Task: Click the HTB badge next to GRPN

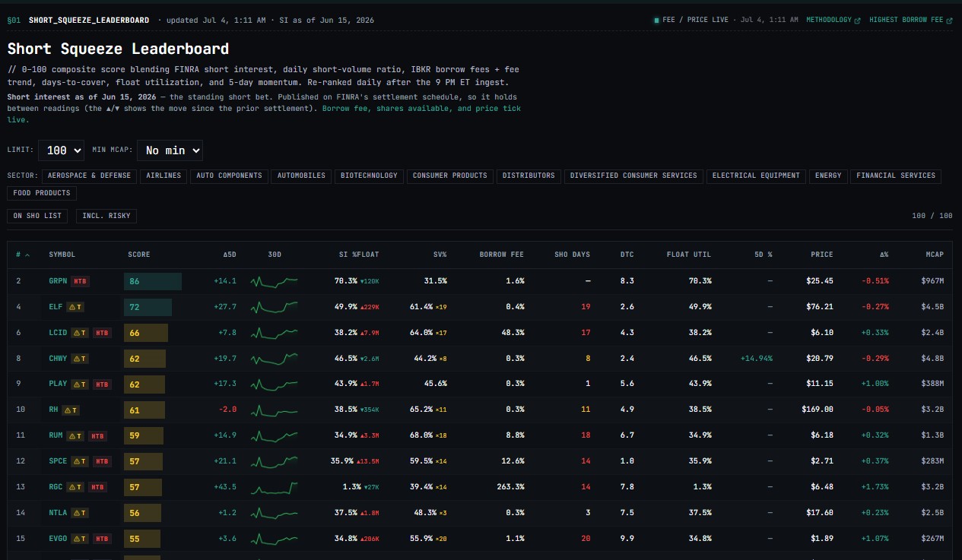Action: 79,281
